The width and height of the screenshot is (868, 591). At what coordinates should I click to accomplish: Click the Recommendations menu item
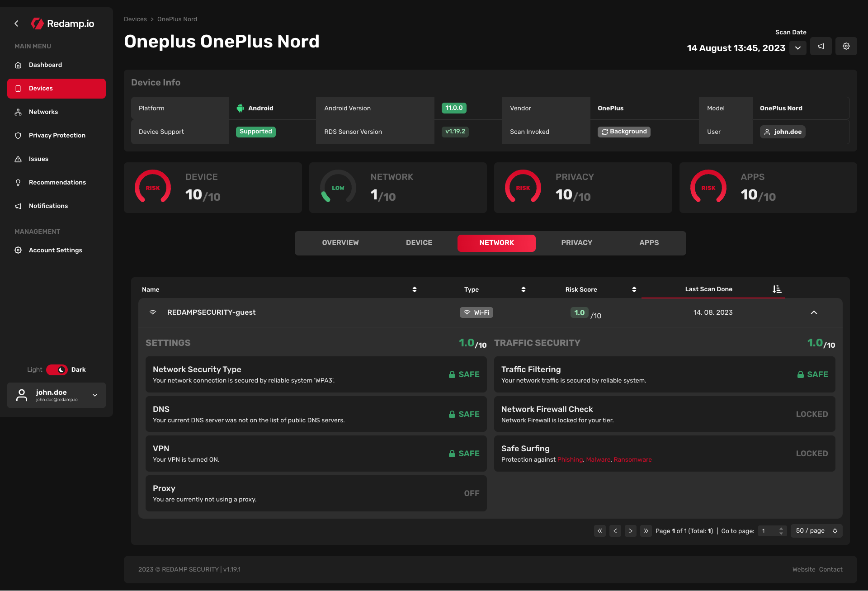[x=57, y=182]
